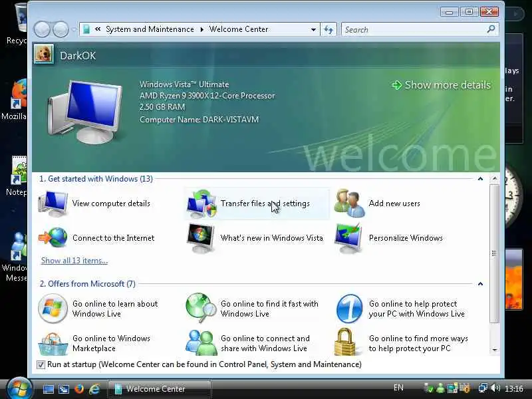Image resolution: width=532 pixels, height=399 pixels.
Task: Click the DarkOK user account picture
Action: [44, 54]
